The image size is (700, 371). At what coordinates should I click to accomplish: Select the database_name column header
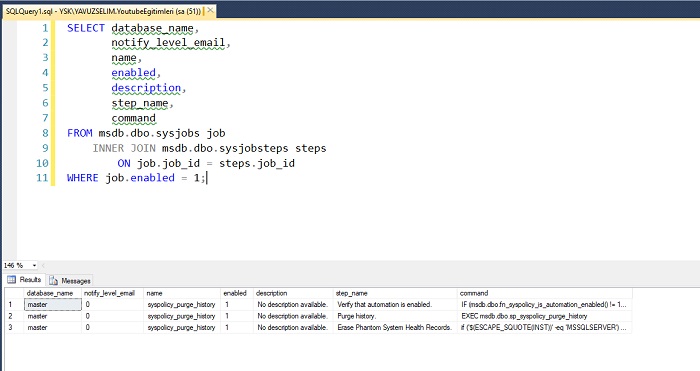[x=52, y=293]
